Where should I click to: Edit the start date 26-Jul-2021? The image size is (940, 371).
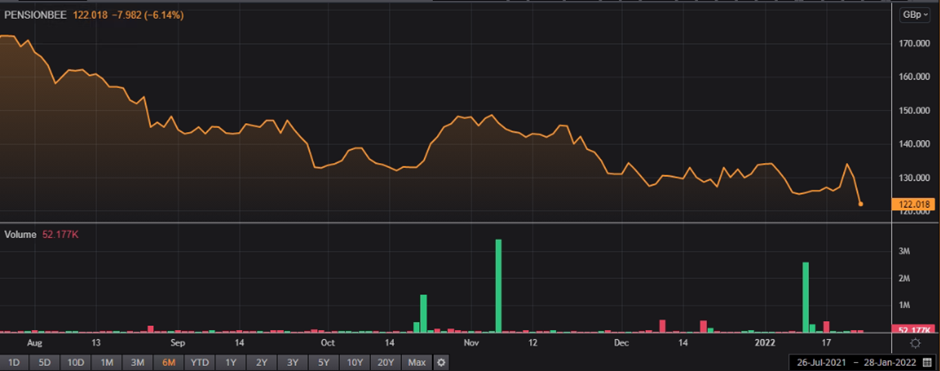[x=820, y=363]
